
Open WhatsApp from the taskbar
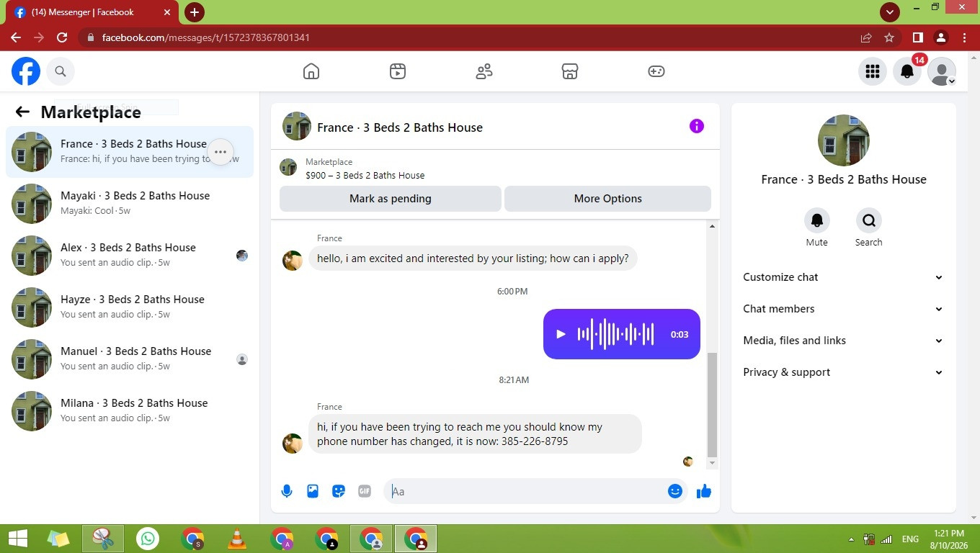(148, 539)
